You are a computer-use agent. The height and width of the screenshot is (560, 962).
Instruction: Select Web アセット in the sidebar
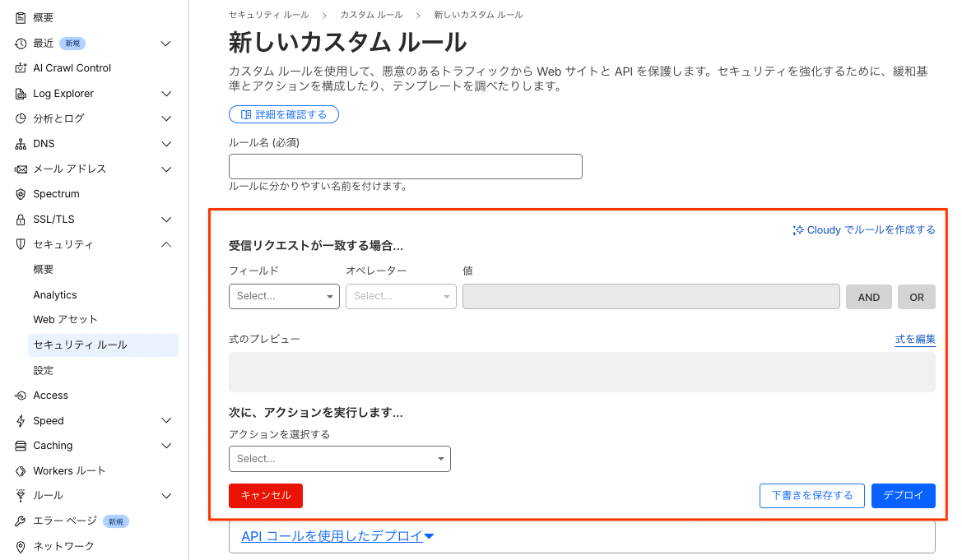(x=65, y=320)
